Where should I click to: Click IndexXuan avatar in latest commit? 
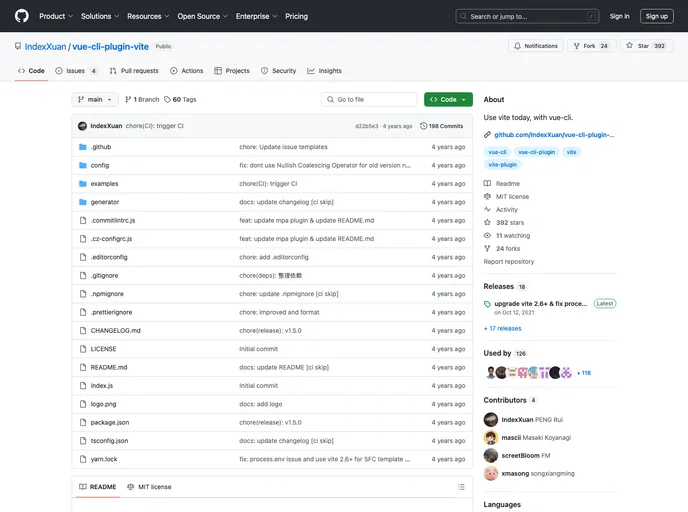click(x=82, y=126)
